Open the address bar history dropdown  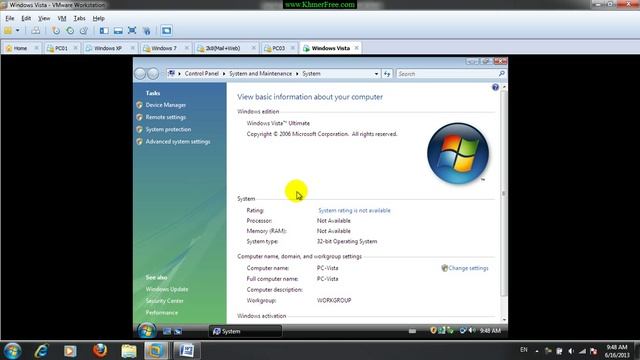pyautogui.click(x=376, y=74)
